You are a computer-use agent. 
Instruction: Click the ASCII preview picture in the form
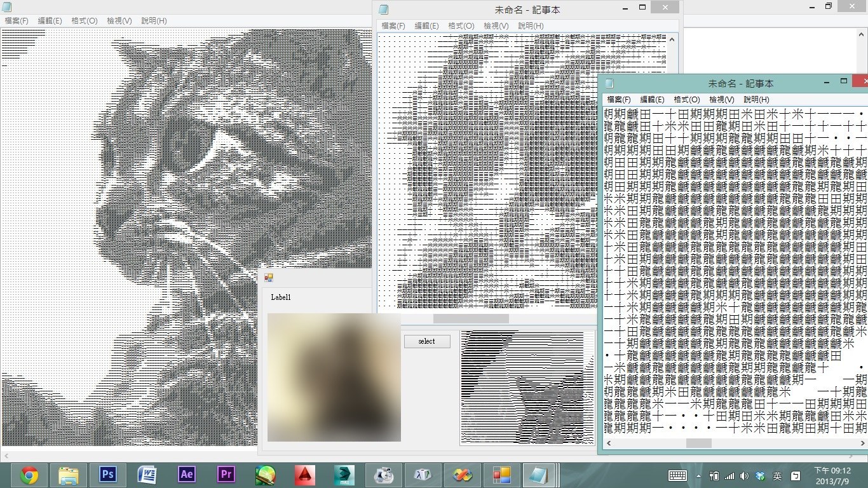coord(527,388)
